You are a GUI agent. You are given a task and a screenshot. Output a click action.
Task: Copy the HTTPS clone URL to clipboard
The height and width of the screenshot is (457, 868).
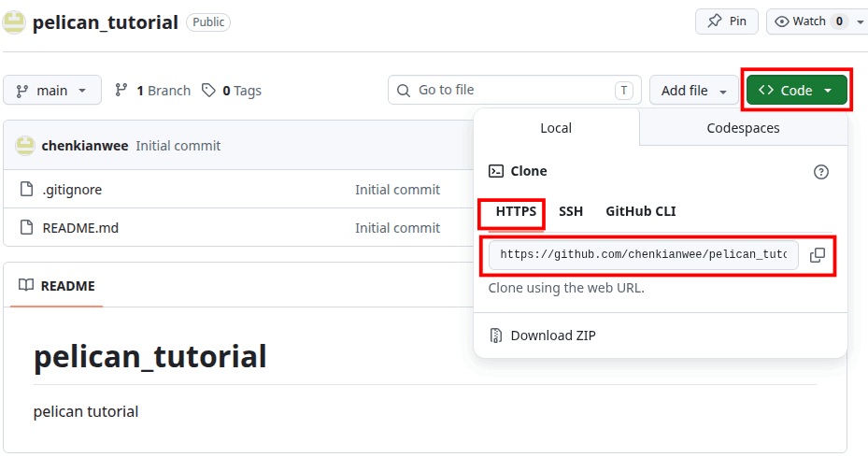tap(818, 255)
